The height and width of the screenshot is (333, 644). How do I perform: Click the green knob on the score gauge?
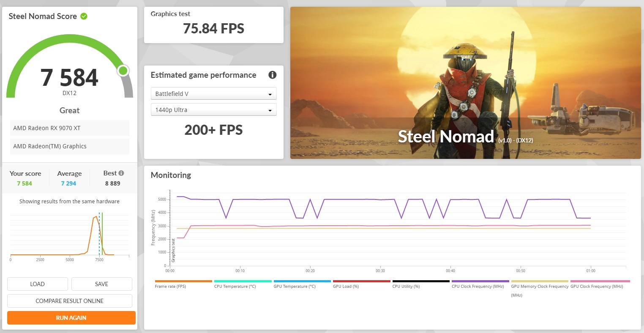[123, 71]
